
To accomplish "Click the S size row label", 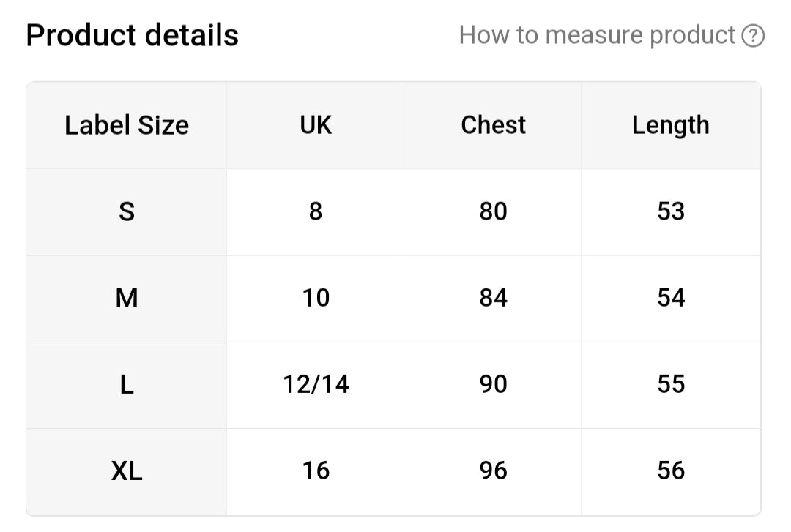I will point(127,211).
